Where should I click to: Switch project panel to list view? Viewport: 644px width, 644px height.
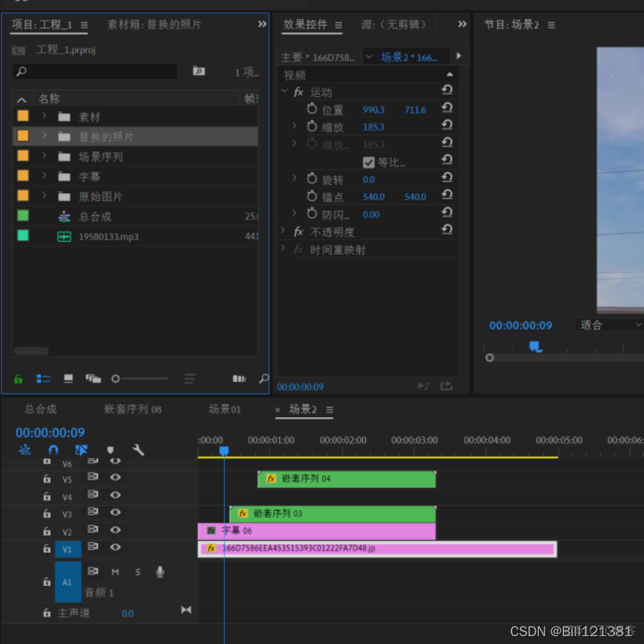[44, 379]
